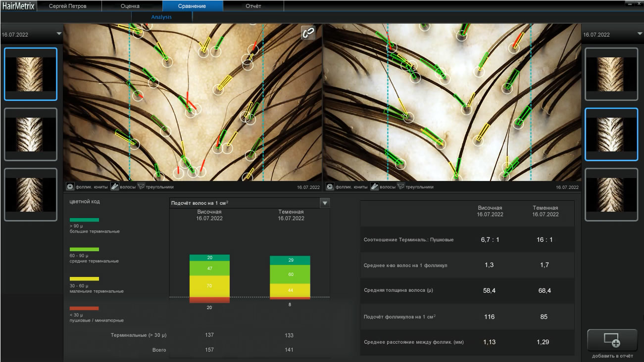Screen dimensions: 644x362
Task: Select the first thumbnail in right panel
Action: [x=611, y=74]
